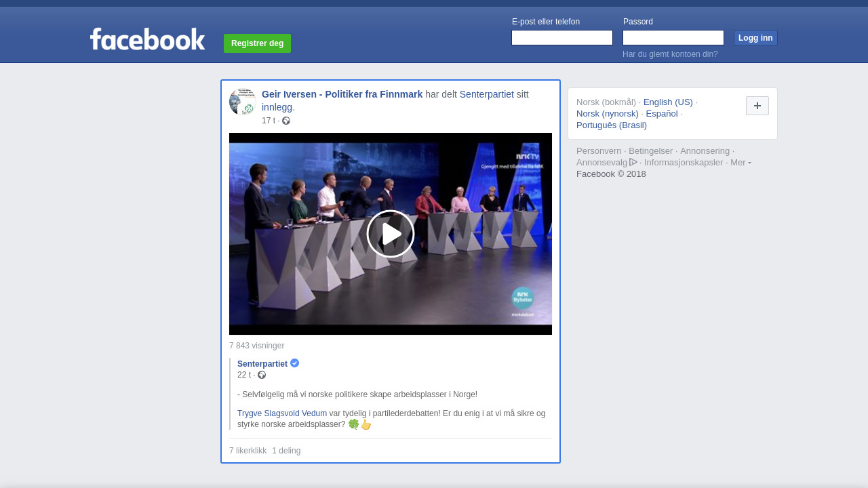This screenshot has height=488, width=868.
Task: Open Geir Iversen's profile picture
Action: pos(242,102)
